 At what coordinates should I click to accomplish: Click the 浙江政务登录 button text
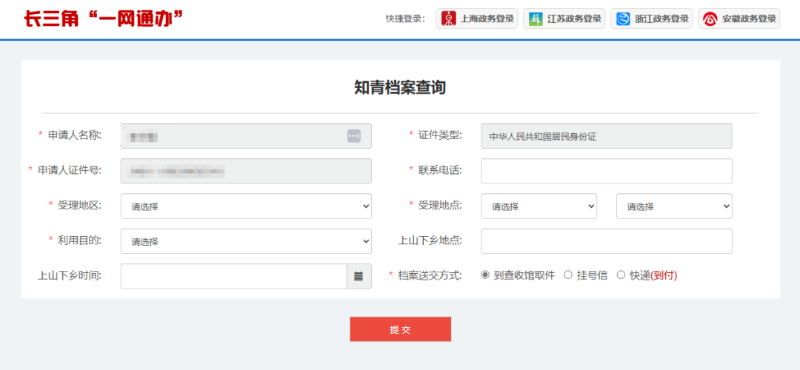click(662, 19)
